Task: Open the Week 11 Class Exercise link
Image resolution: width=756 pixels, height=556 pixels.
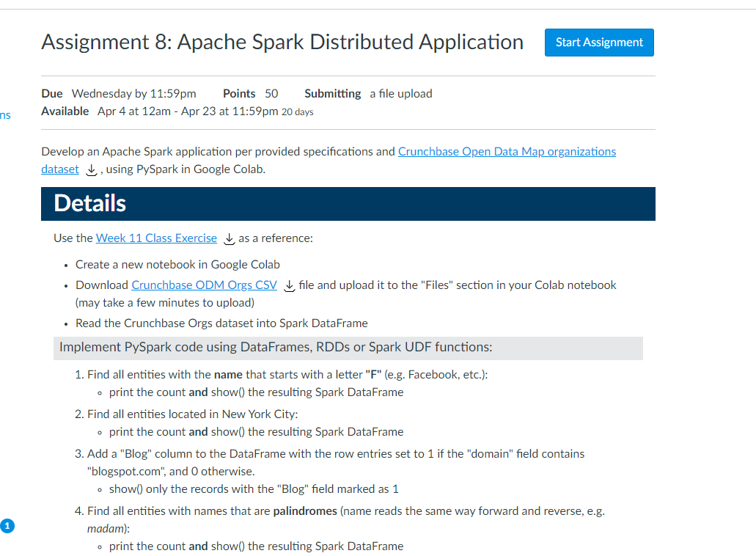Action: pyautogui.click(x=156, y=238)
